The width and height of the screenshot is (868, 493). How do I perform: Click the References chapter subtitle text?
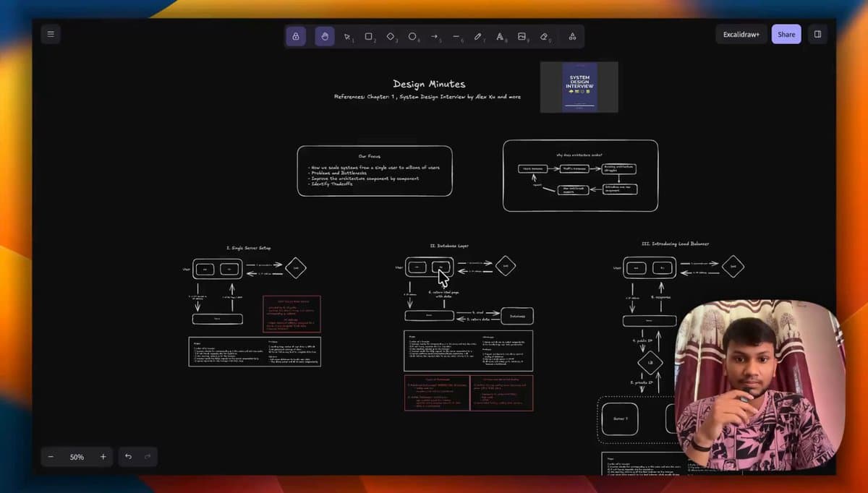pos(427,97)
